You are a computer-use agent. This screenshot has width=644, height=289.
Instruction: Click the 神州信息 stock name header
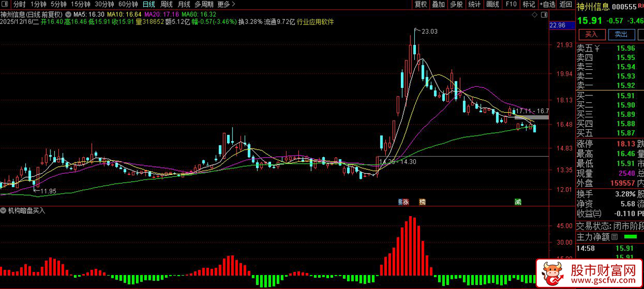[x=593, y=7]
